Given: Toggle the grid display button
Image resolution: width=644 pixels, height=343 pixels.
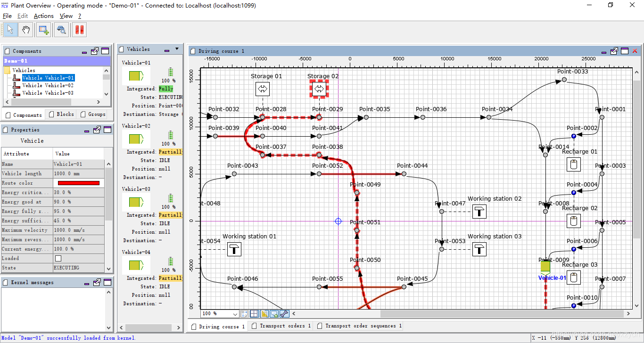Looking at the screenshot, I should pos(254,313).
